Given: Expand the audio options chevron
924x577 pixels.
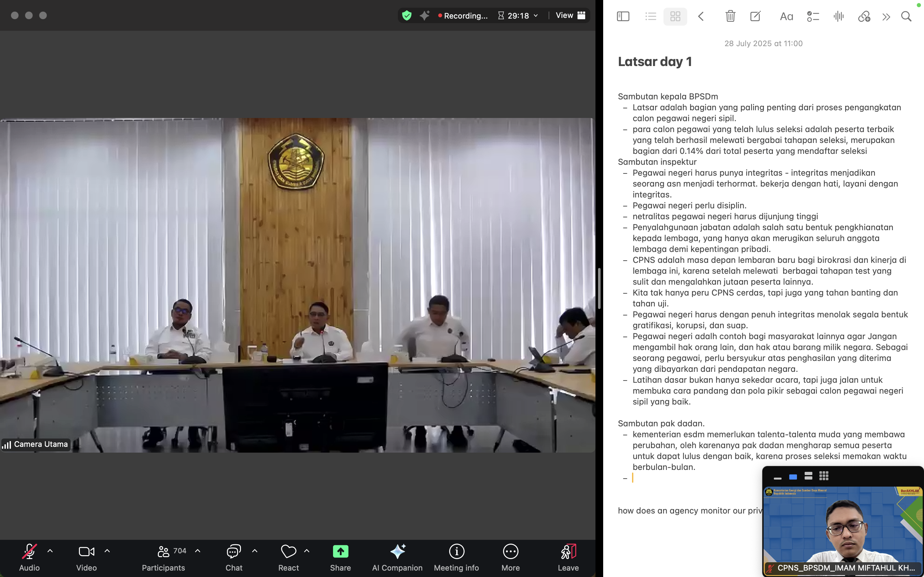Looking at the screenshot, I should (50, 551).
